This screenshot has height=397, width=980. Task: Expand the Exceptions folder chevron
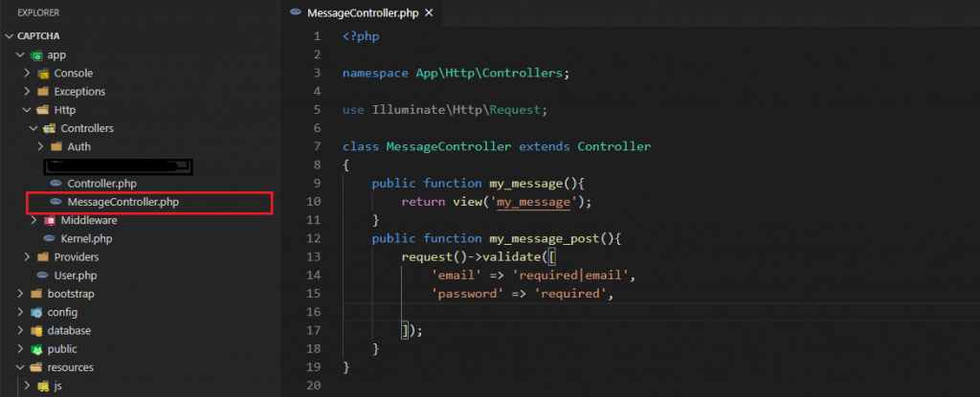27,92
